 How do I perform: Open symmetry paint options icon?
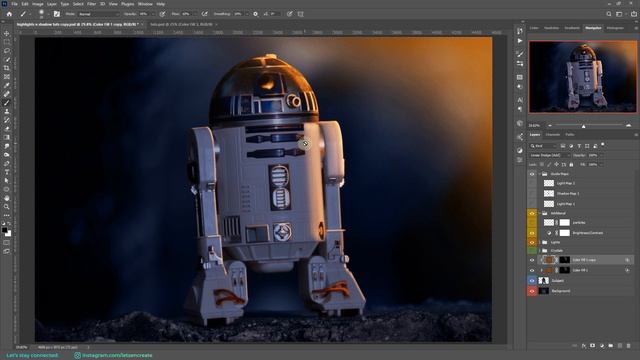(300, 14)
